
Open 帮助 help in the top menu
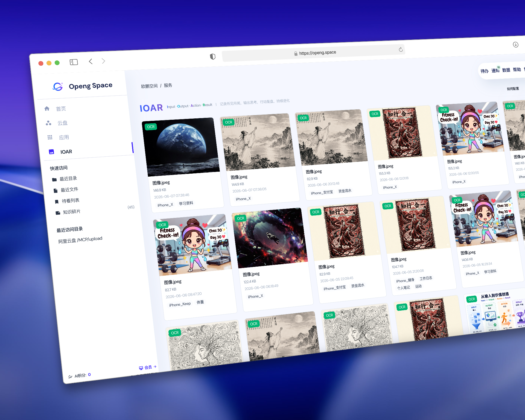517,69
